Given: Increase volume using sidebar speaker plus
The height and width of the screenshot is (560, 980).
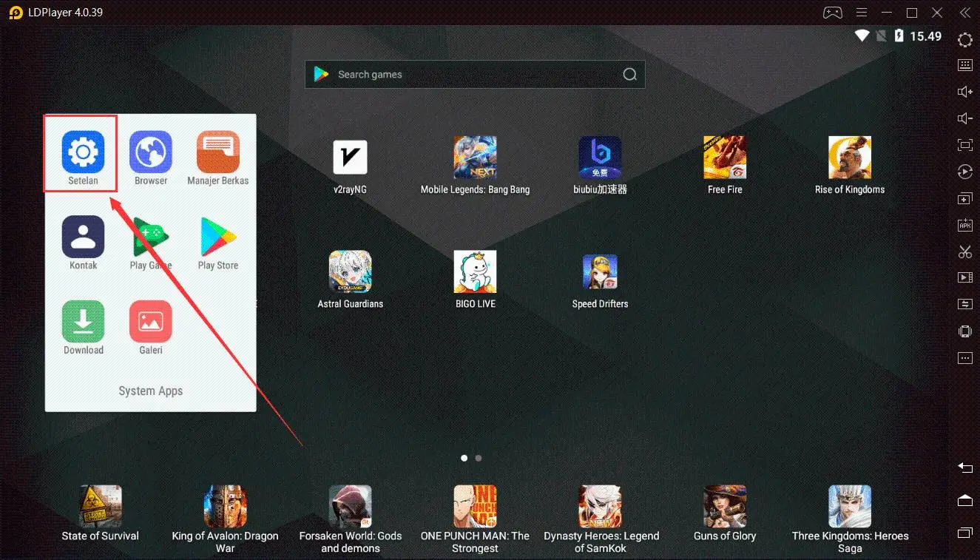Looking at the screenshot, I should click(965, 92).
